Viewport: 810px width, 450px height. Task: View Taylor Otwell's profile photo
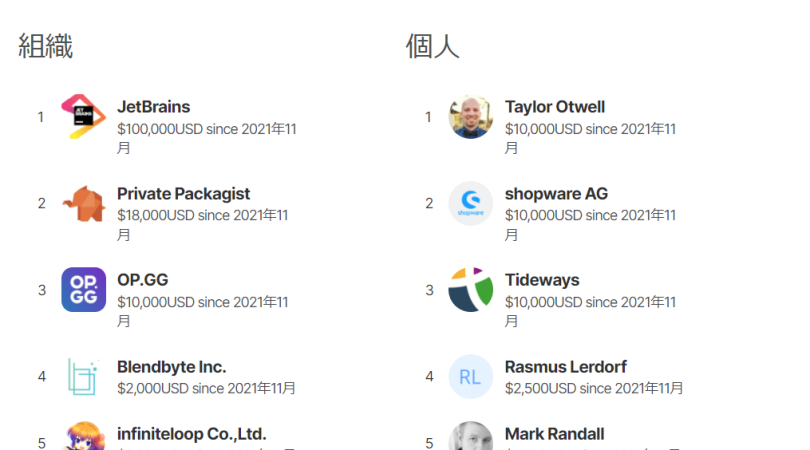(x=471, y=117)
